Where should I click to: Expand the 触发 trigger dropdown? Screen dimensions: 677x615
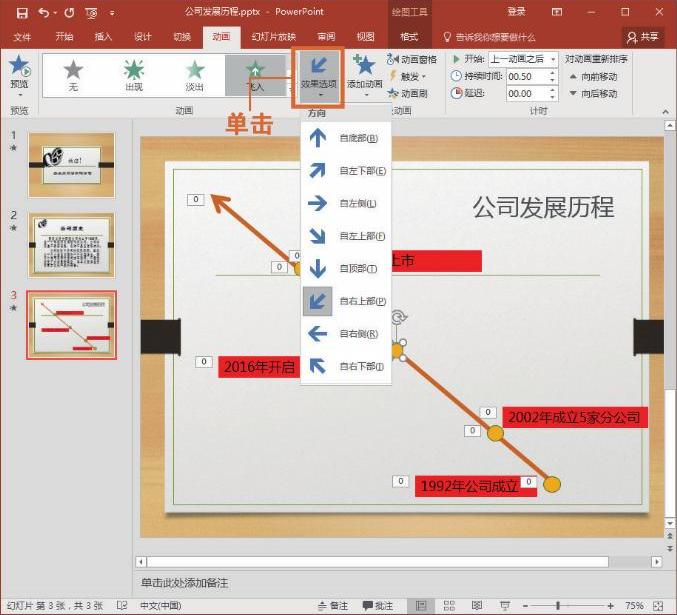click(x=408, y=76)
